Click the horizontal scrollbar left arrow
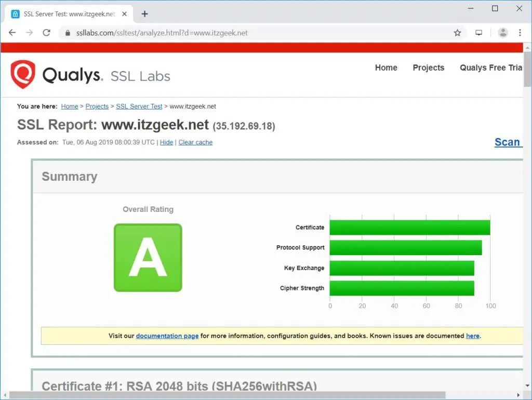532x400 pixels. 5,395
